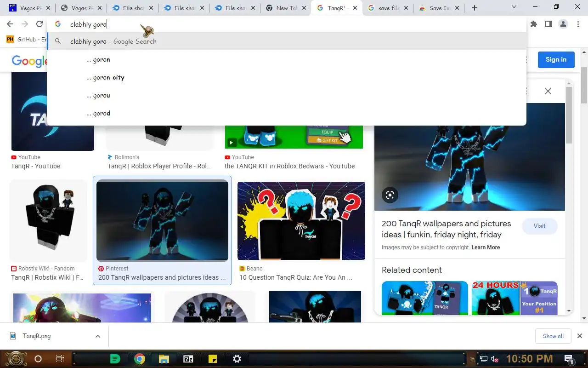
Task: Open File Explorer from the taskbar
Action: point(164,359)
